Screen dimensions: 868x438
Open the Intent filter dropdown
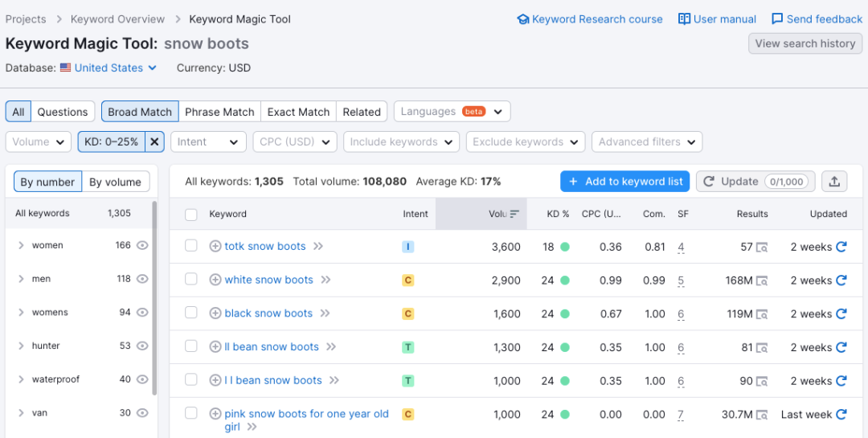[x=209, y=141]
